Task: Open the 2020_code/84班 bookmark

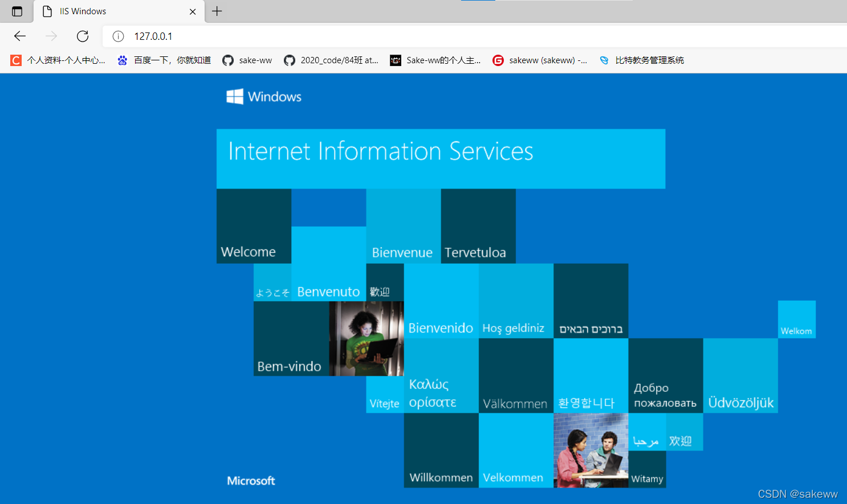Action: pos(331,60)
